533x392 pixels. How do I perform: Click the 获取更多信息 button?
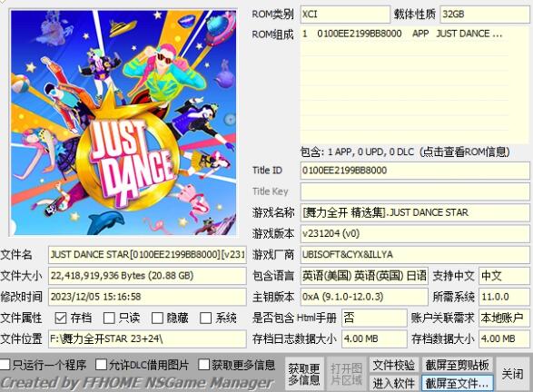[304, 374]
